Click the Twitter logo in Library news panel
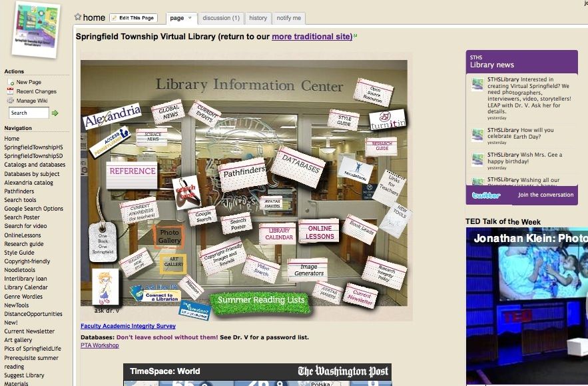The image size is (588, 386). click(x=485, y=195)
